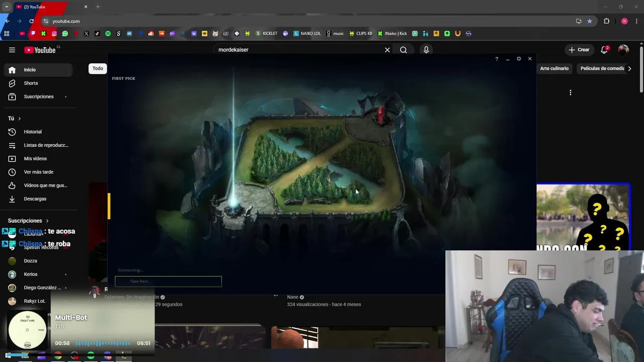This screenshot has height=362, width=644.
Task: Open the CLIPS KB bookmark
Action: 361,34
